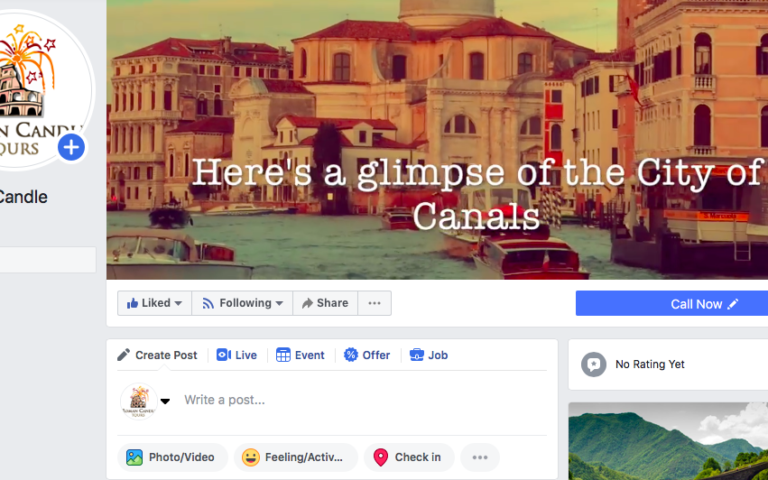Click the Share arrow icon
This screenshot has height=480, width=768.
pyautogui.click(x=307, y=304)
